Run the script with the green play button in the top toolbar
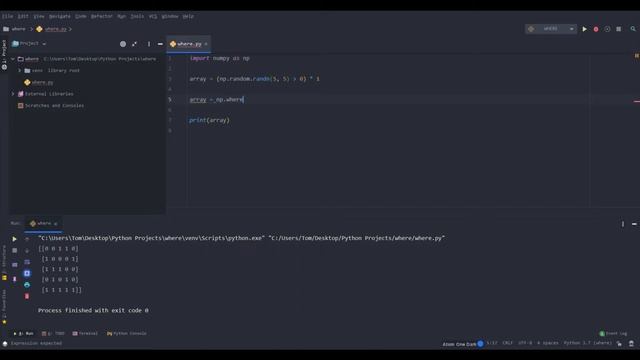The height and width of the screenshot is (360, 640). [584, 29]
